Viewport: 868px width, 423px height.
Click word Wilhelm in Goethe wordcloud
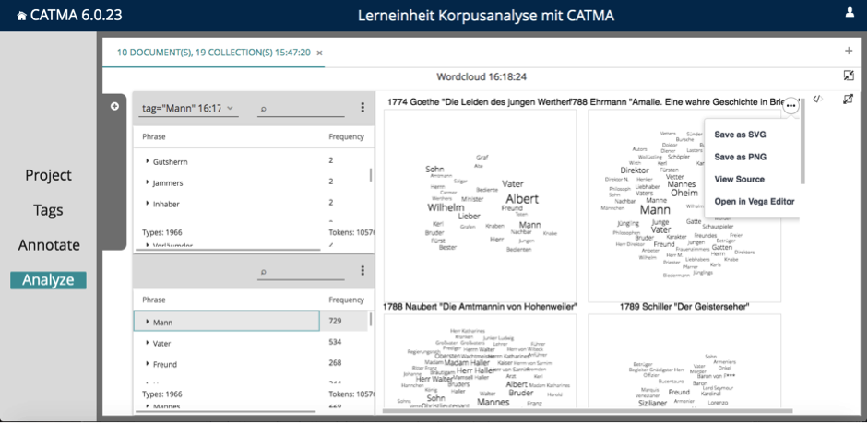(x=446, y=208)
